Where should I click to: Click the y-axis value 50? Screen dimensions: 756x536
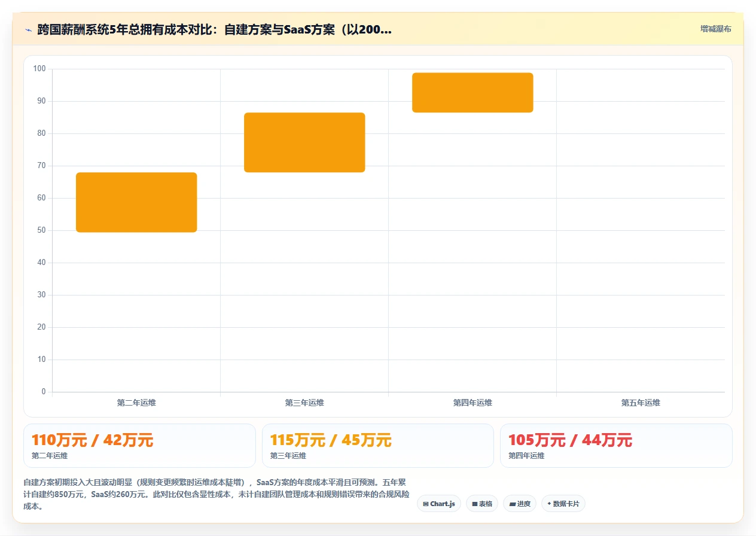(41, 230)
